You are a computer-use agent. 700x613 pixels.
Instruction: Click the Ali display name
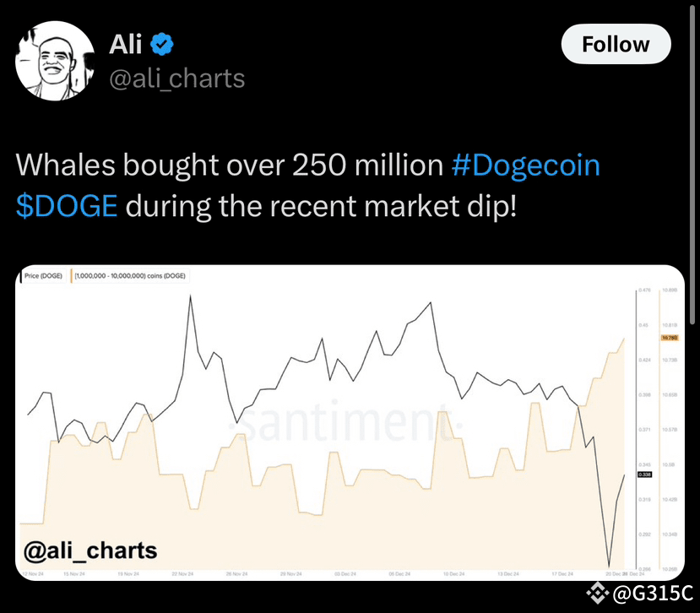[127, 44]
